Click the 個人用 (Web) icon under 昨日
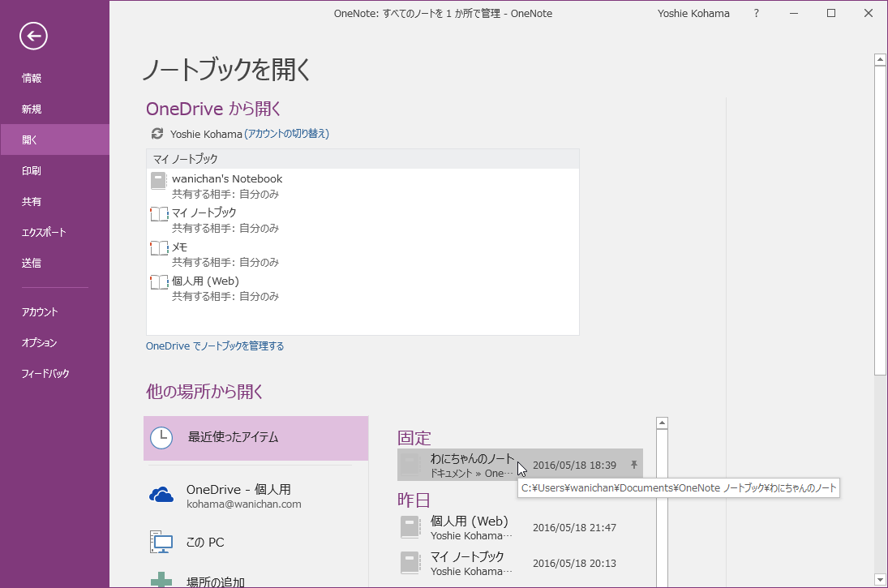The image size is (888, 588). 410,527
